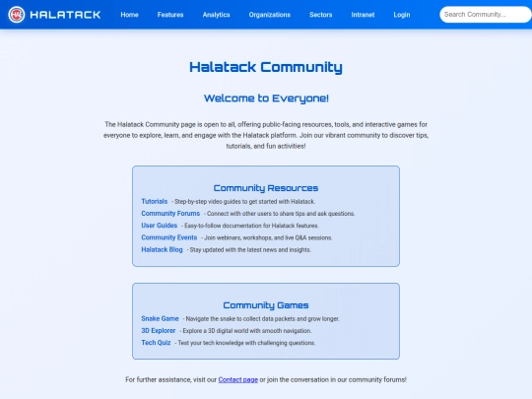Launch the Snake Game link
The height and width of the screenshot is (399, 532).
(160, 318)
